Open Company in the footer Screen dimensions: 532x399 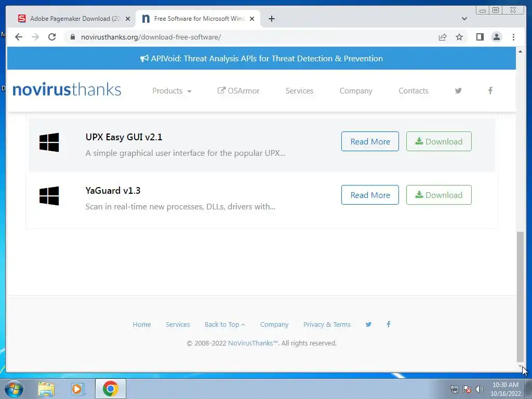[x=274, y=324]
